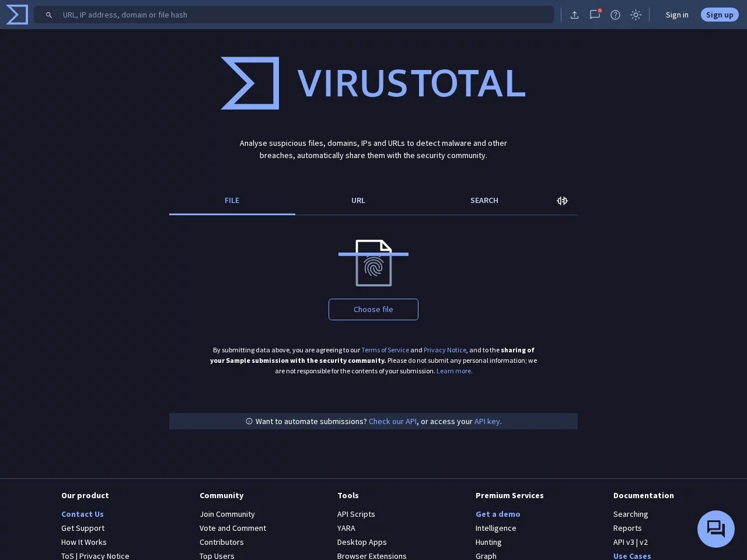Click the Choose file button
The image size is (747, 560).
tap(373, 309)
